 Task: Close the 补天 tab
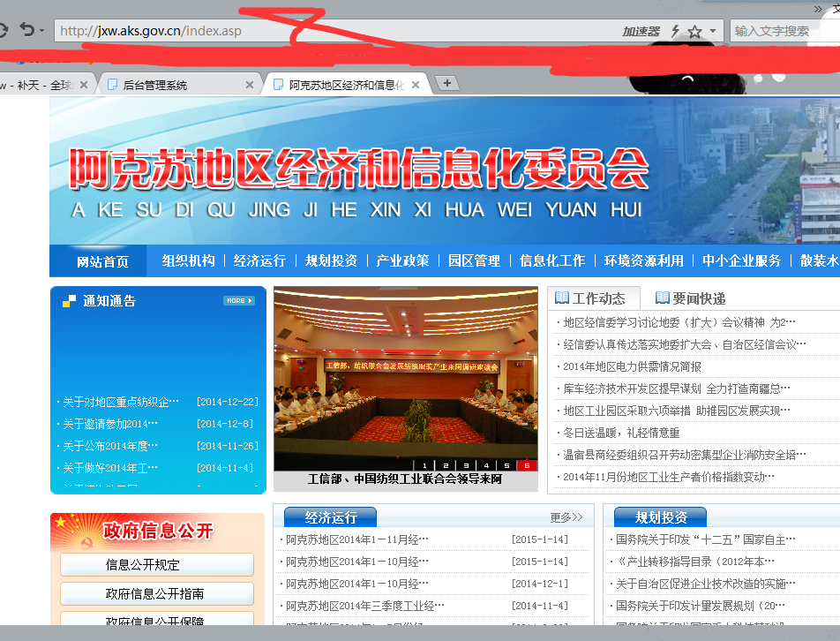pyautogui.click(x=84, y=85)
